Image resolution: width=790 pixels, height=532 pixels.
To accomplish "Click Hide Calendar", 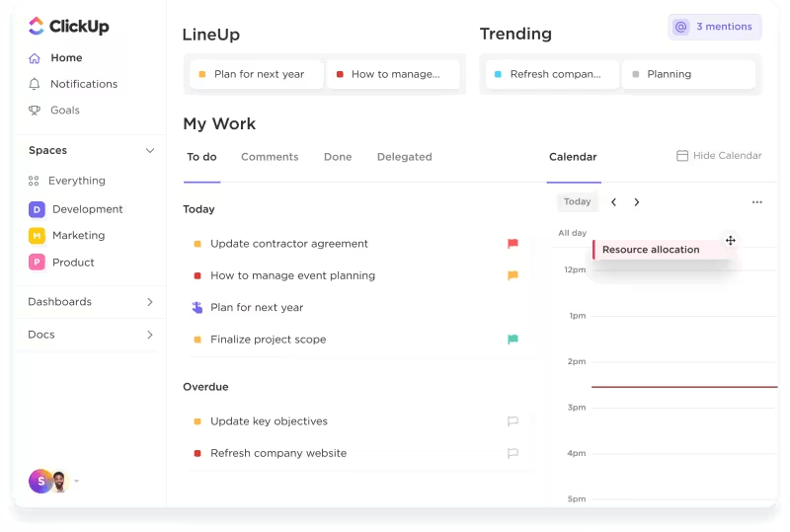I will [719, 156].
